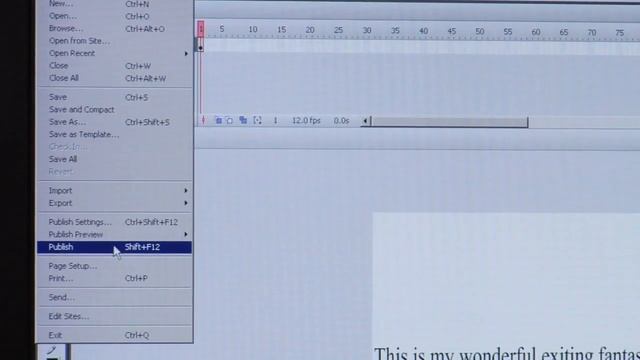Click frame 40 on the timeline ruler
Image resolution: width=640 pixels, height=360 pixels.
[x=424, y=31]
